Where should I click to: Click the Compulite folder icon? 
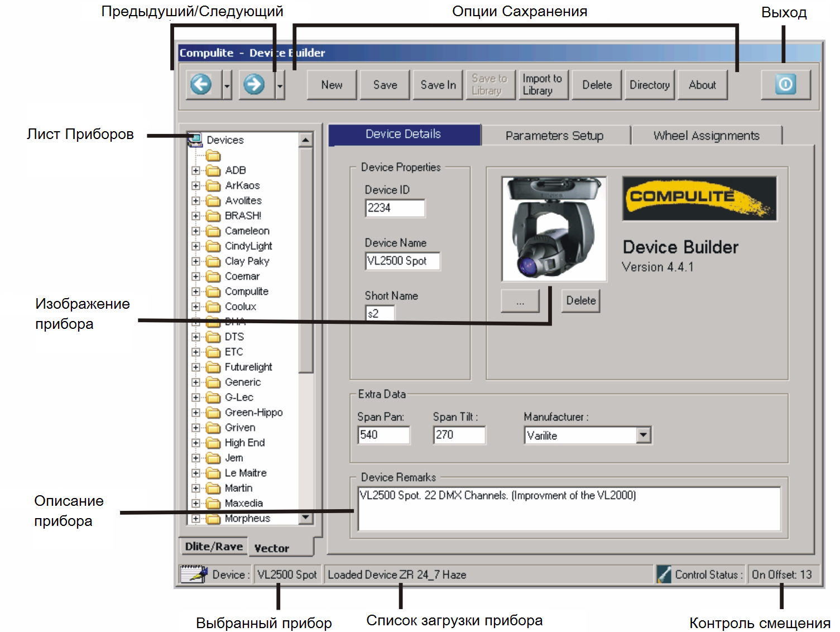point(213,291)
